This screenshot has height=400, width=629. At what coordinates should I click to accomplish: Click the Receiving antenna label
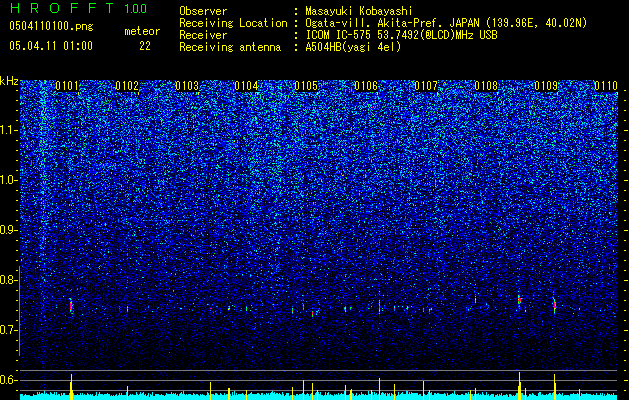coord(230,47)
